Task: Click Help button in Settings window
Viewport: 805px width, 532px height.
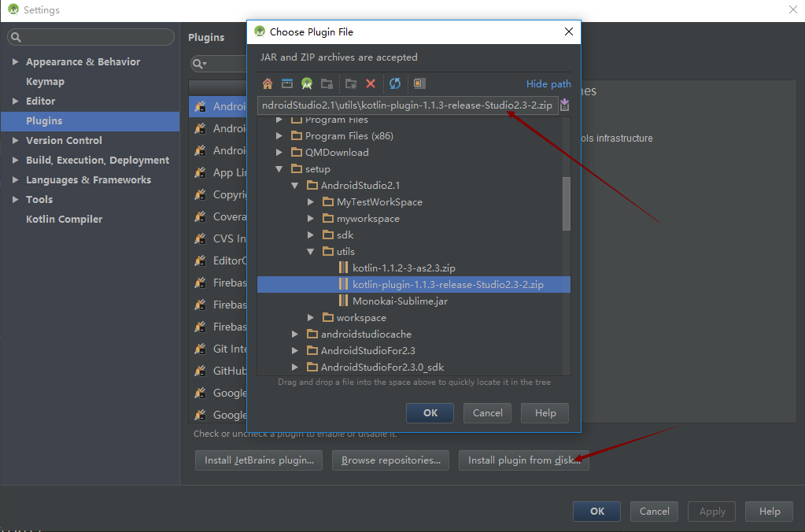Action: [x=770, y=512]
